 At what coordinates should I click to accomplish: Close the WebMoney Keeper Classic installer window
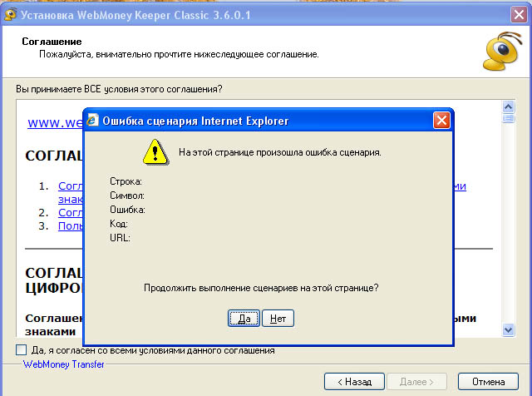click(519, 15)
